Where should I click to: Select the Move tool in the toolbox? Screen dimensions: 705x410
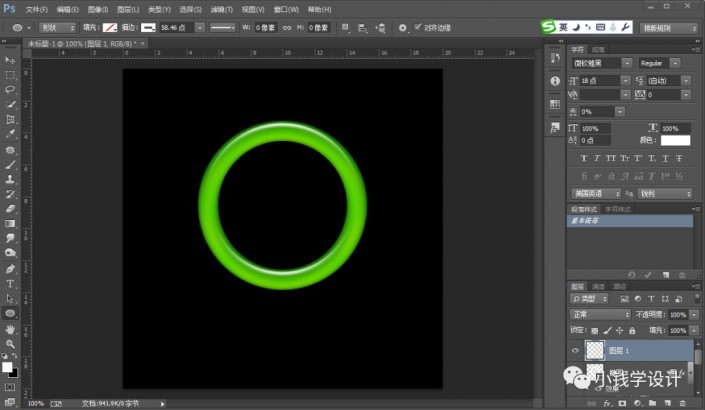(x=10, y=60)
